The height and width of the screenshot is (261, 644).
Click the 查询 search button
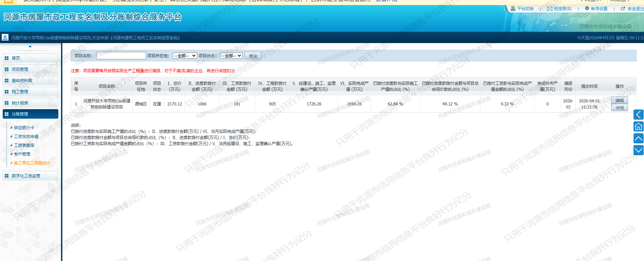[253, 56]
